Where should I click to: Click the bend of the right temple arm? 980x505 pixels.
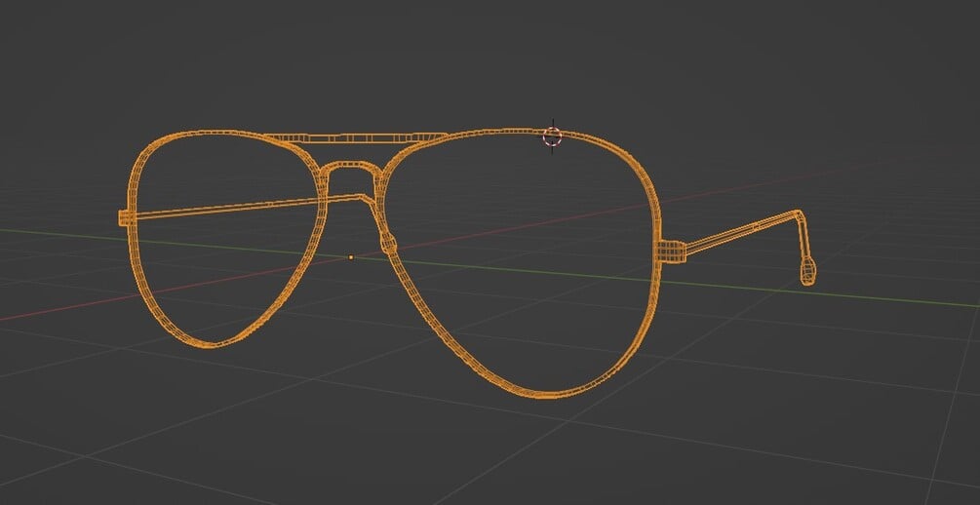(798, 215)
